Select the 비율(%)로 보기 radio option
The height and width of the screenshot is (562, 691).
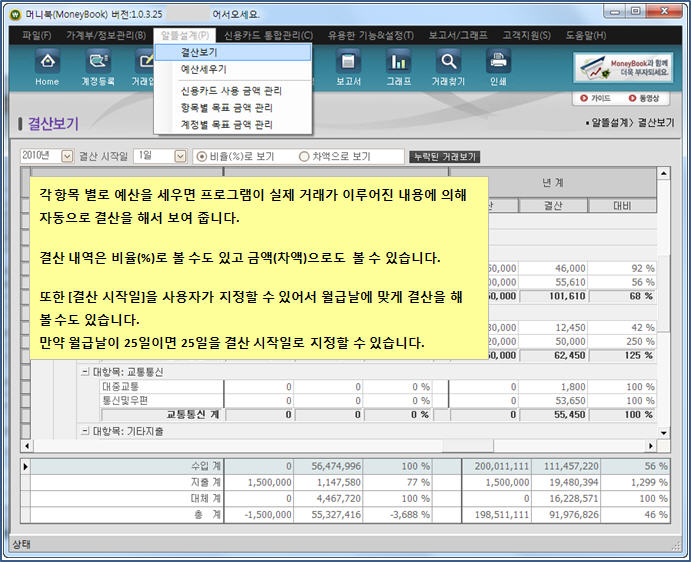(202, 157)
